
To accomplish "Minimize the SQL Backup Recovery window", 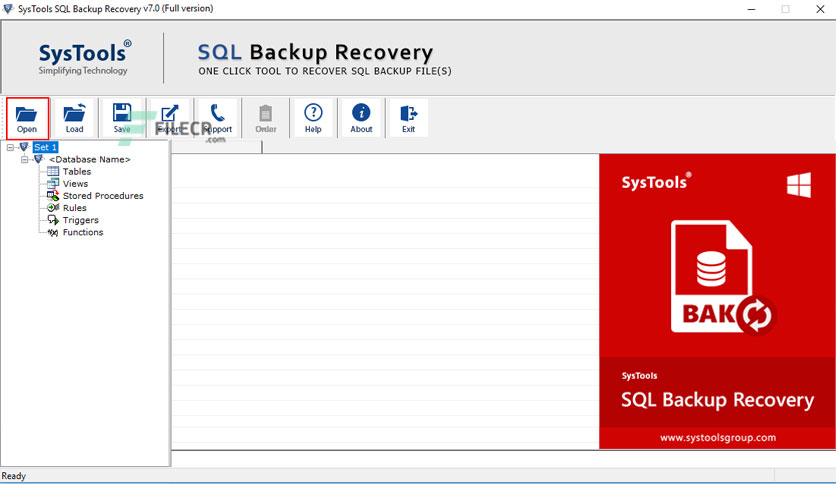I will point(751,9).
